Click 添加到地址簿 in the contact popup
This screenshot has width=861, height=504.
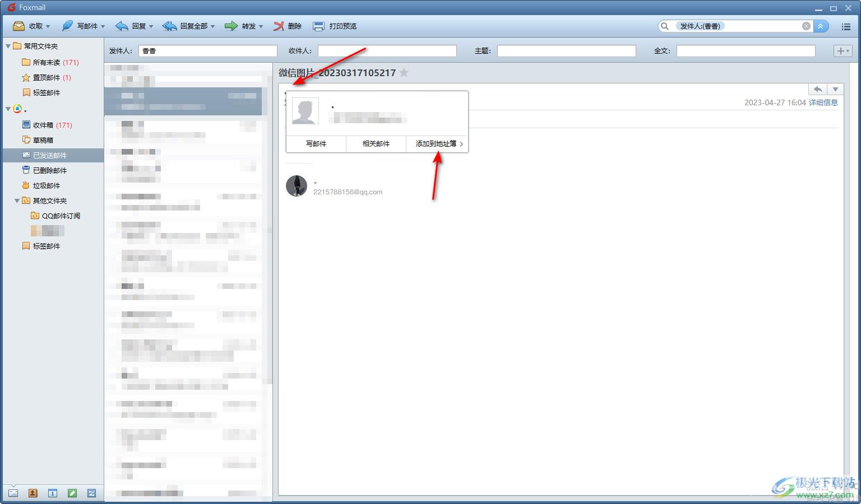pyautogui.click(x=437, y=144)
